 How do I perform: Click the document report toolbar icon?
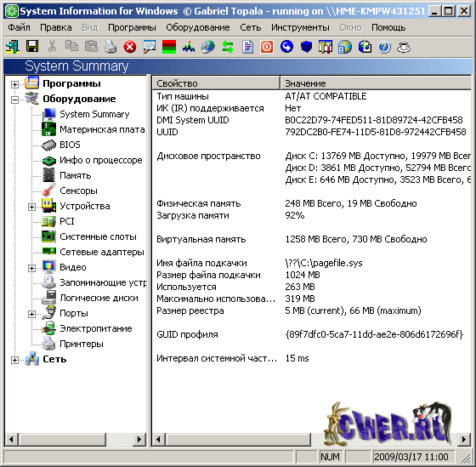click(247, 47)
